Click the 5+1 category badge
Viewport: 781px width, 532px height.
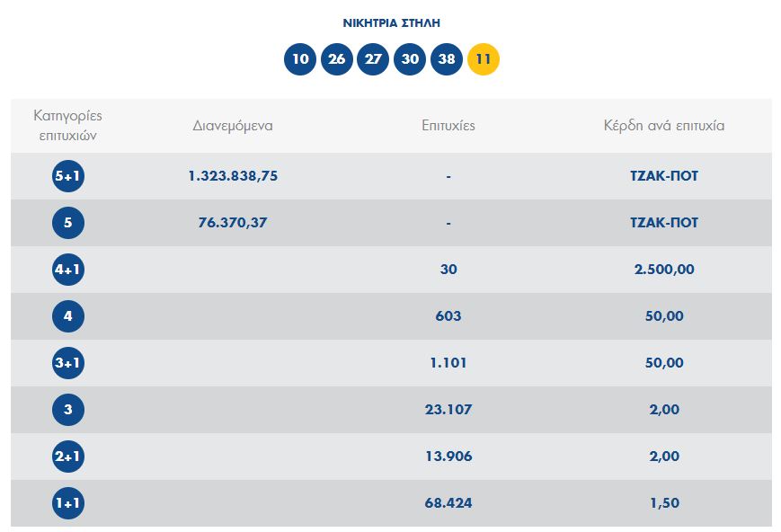tap(68, 176)
